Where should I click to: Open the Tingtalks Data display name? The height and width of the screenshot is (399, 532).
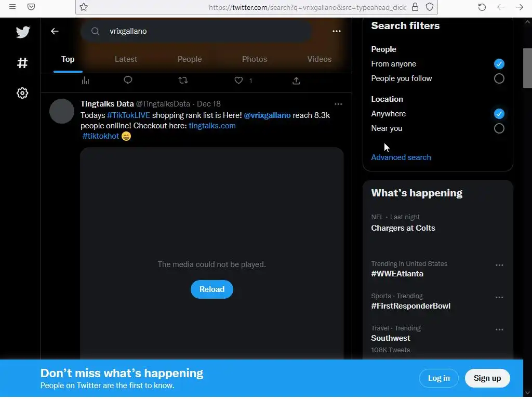[x=107, y=104]
